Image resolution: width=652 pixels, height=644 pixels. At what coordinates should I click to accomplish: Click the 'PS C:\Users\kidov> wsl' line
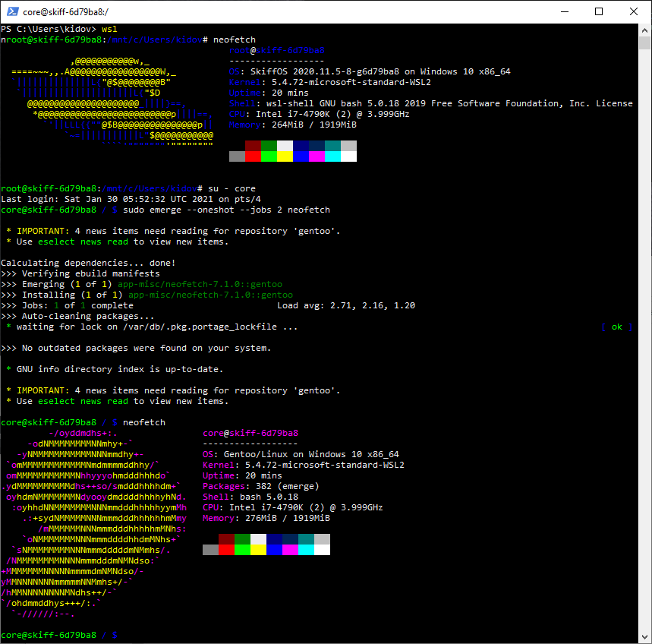point(59,29)
